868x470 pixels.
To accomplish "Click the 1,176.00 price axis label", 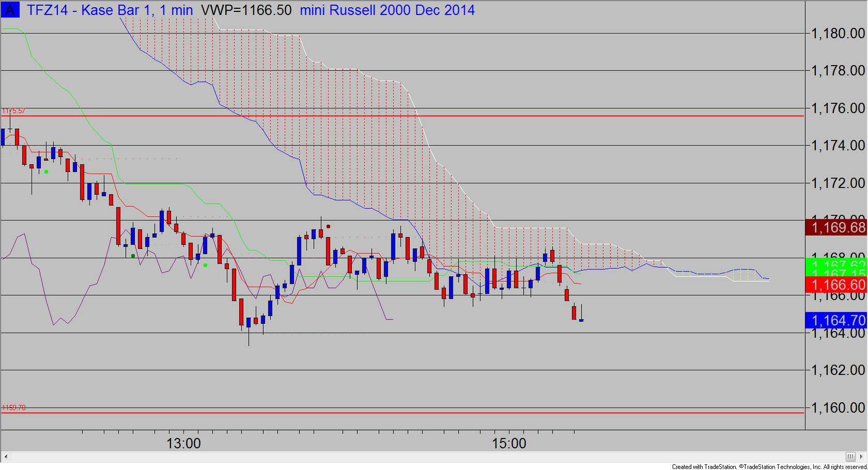I will (x=838, y=108).
